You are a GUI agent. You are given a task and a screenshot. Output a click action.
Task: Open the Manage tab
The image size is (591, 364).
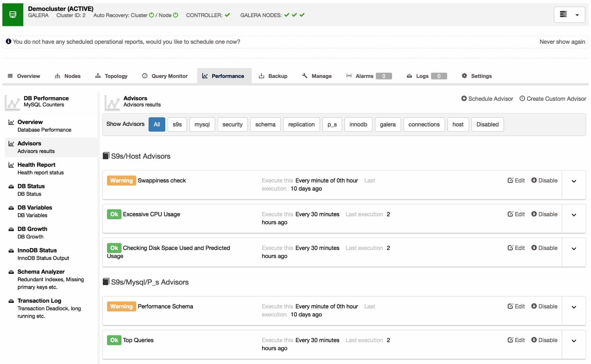[317, 76]
